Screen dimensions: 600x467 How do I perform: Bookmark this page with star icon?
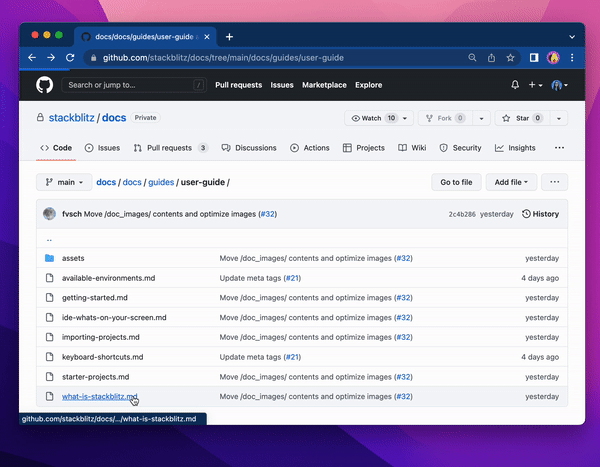pos(510,58)
